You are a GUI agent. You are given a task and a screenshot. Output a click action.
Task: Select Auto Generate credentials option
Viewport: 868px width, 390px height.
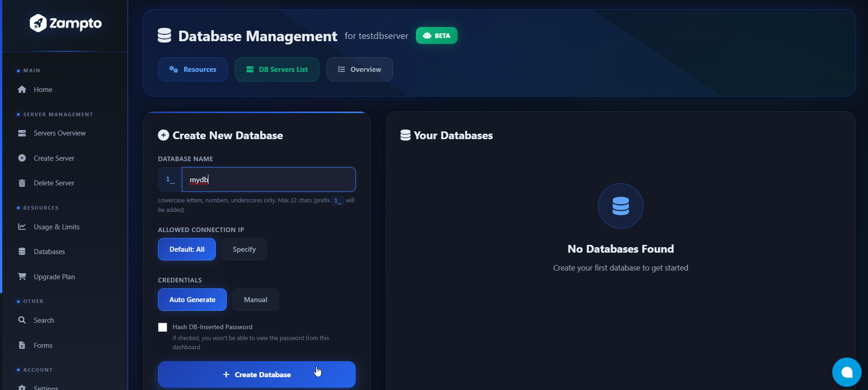coord(192,300)
